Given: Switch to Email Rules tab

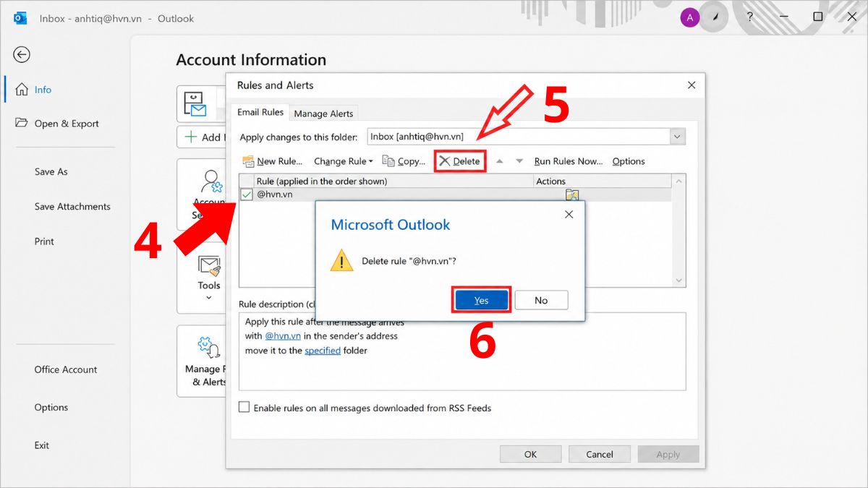Looking at the screenshot, I should coord(260,112).
